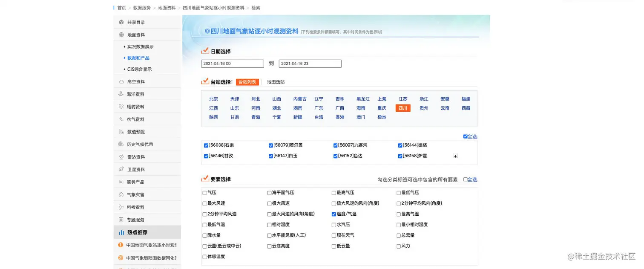Open 数据和产品 submenu item

point(138,58)
